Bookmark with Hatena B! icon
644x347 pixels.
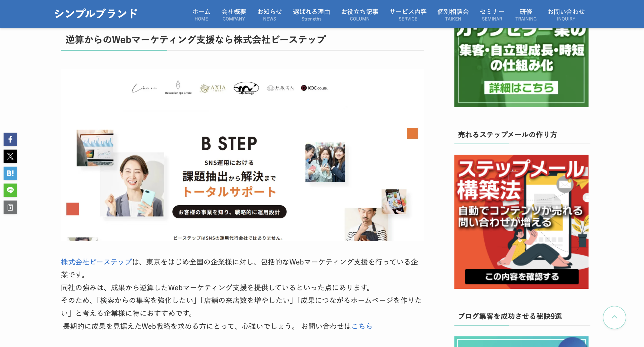[10, 173]
